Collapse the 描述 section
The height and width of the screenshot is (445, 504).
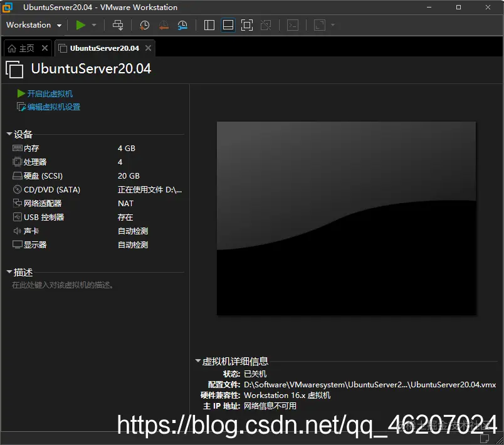pos(9,272)
